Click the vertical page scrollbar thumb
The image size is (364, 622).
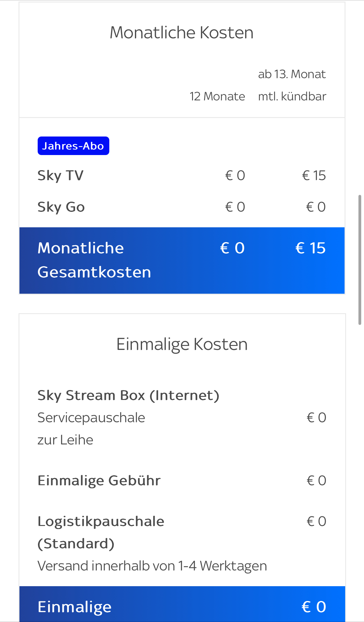click(360, 260)
